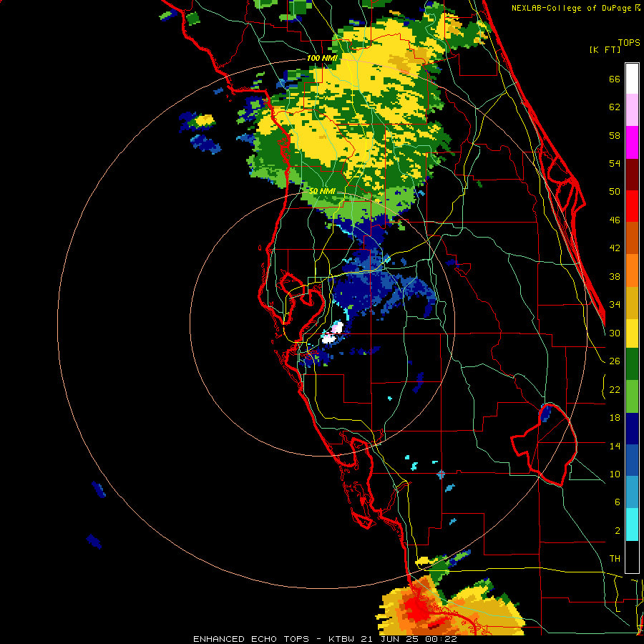
Task: Click the 00:22 timestamp
Action: coord(442,639)
